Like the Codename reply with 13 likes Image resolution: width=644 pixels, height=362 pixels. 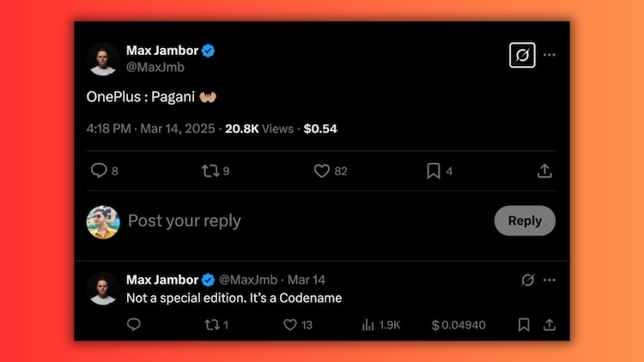tap(290, 324)
